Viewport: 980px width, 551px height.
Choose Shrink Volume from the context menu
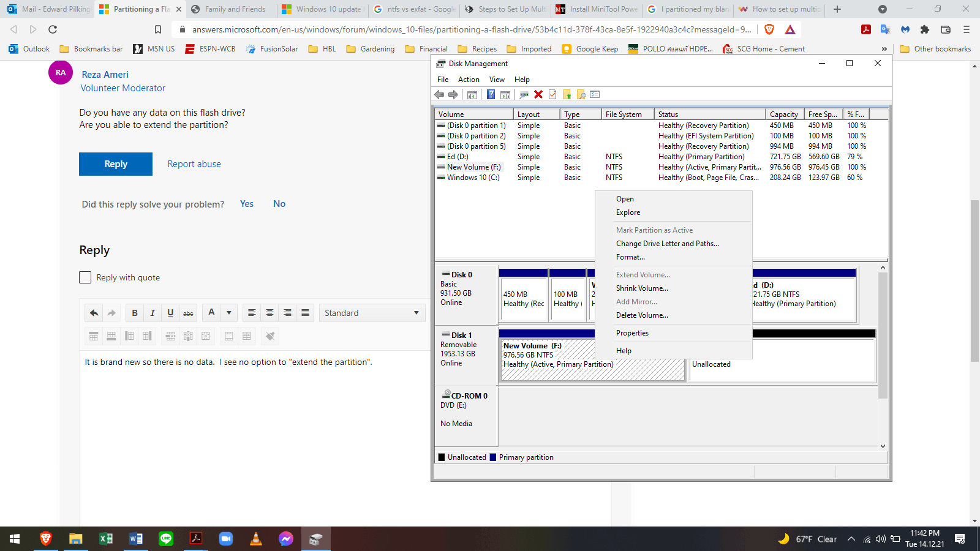click(x=642, y=288)
